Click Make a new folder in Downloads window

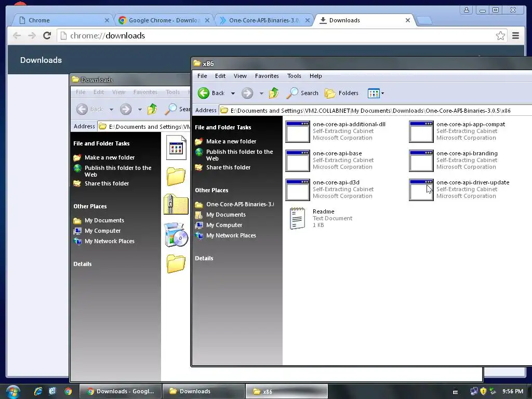[x=110, y=157]
